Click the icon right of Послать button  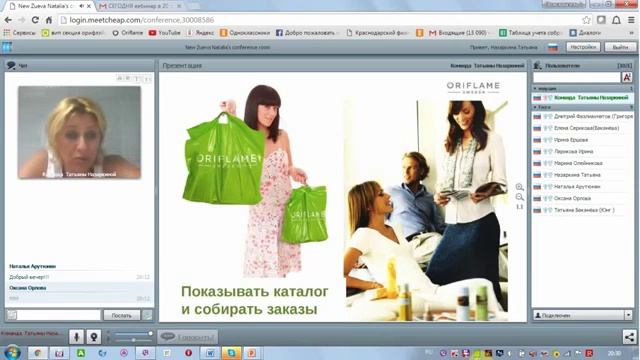(147, 315)
